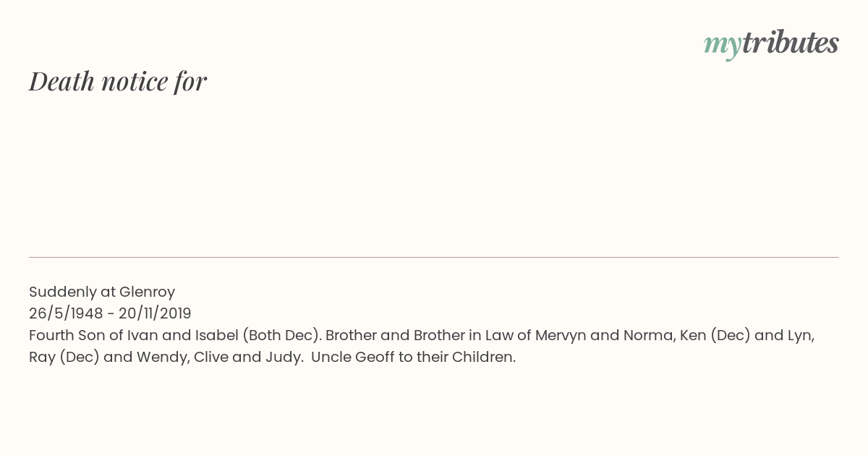The width and height of the screenshot is (868, 456).
Task: Click the word "Glenroy"
Action: (147, 292)
